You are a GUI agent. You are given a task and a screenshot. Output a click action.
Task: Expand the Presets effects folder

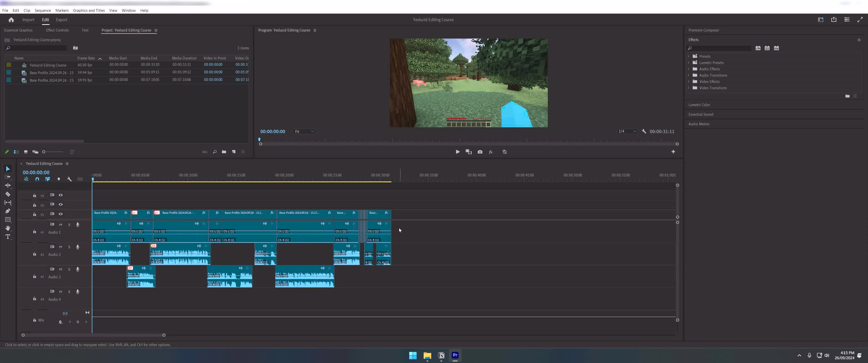688,56
